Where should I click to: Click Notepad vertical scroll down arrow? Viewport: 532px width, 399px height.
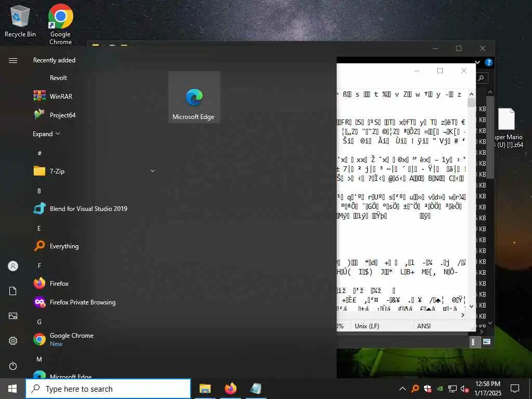tap(471, 307)
